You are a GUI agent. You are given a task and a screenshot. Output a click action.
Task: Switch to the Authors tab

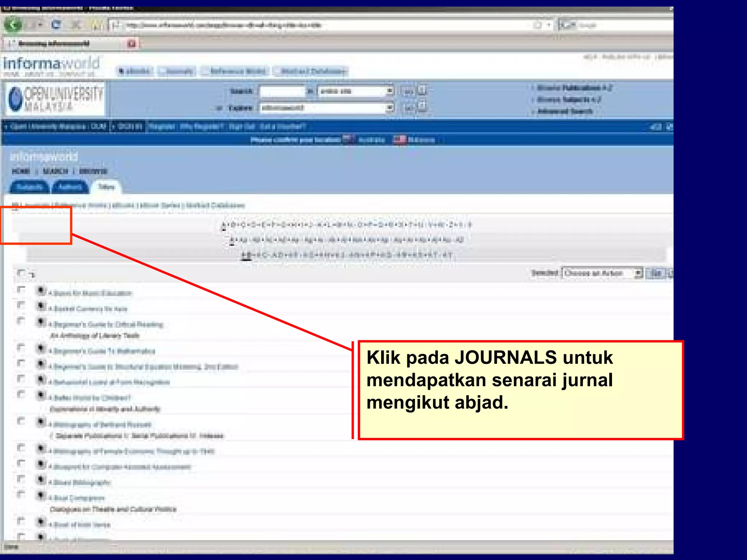pyautogui.click(x=70, y=187)
